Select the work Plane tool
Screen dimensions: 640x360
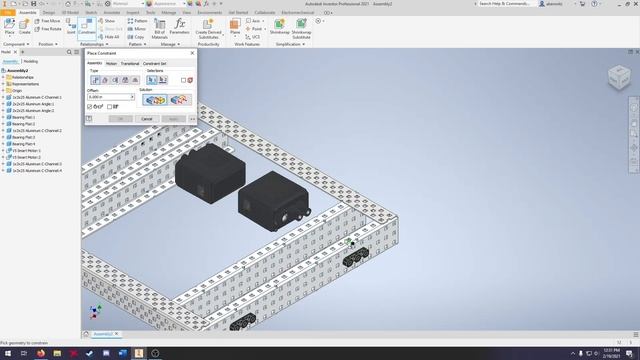[235, 27]
